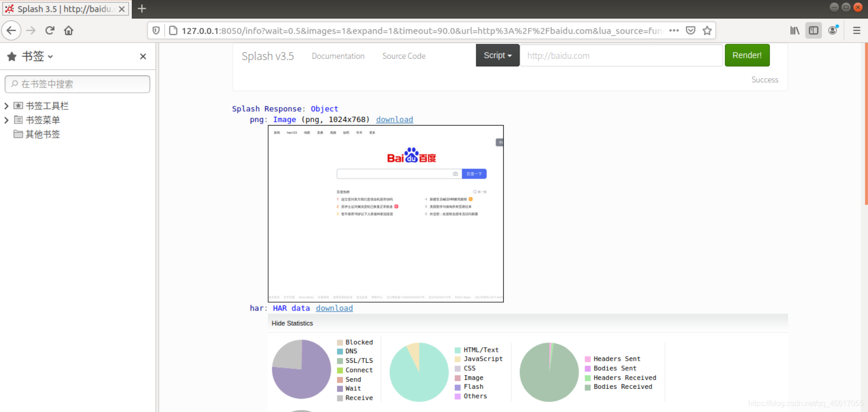Click the content types pie chart
Viewport: 868px width, 412px height.
pos(419,372)
